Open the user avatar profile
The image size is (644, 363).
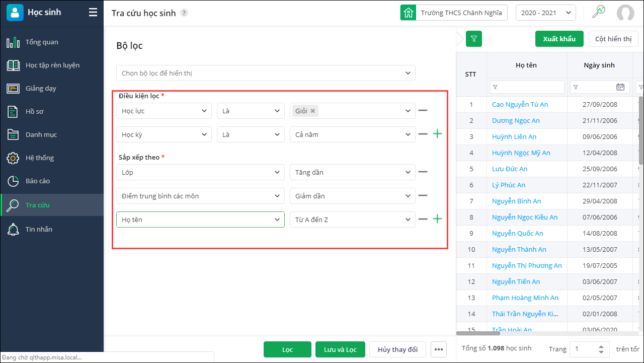(625, 13)
